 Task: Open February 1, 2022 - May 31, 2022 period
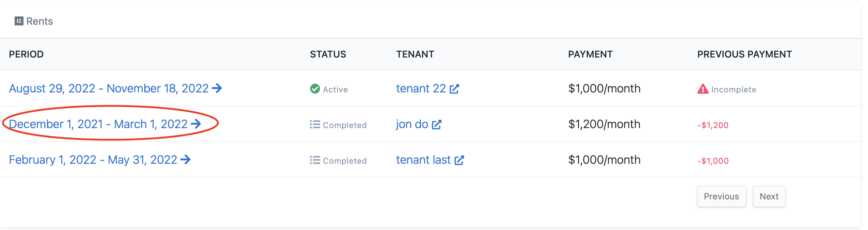click(x=100, y=160)
